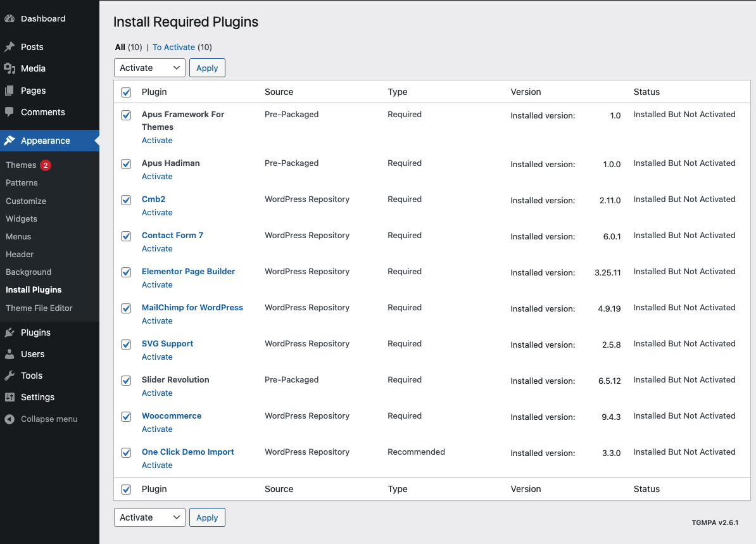
Task: Uncheck the Contact Form 7 checkbox
Action: (126, 236)
